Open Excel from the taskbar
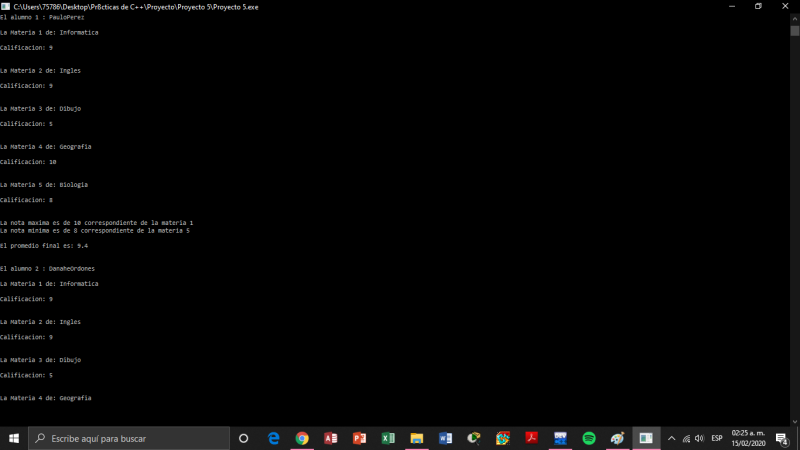 388,438
